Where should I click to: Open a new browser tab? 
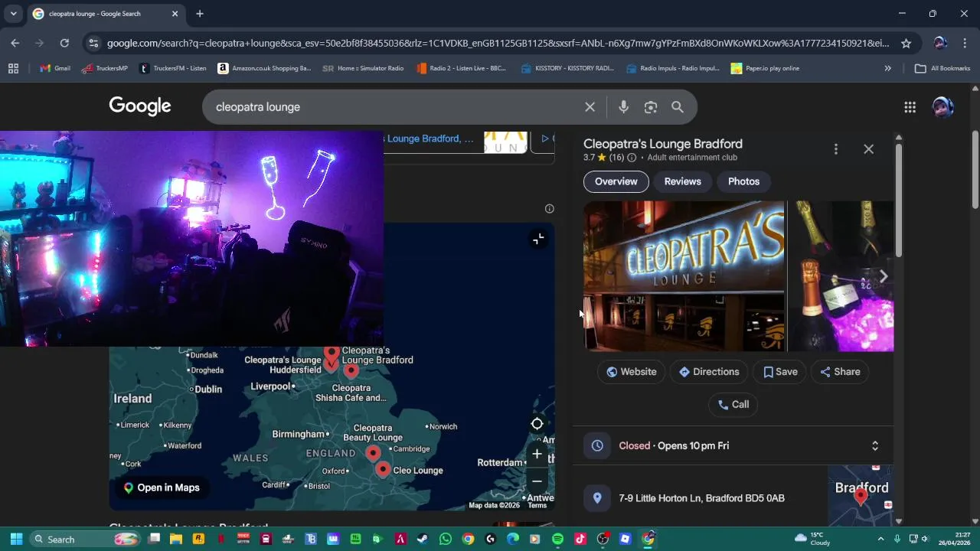[200, 14]
